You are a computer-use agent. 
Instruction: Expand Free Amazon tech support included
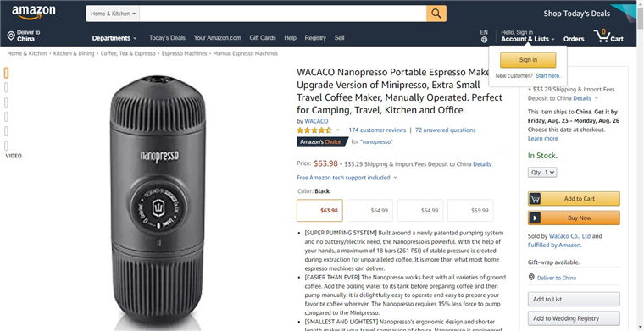point(347,178)
